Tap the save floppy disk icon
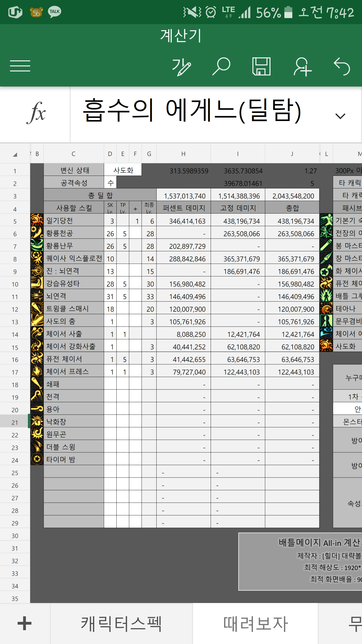This screenshot has height=644, width=362. (261, 66)
